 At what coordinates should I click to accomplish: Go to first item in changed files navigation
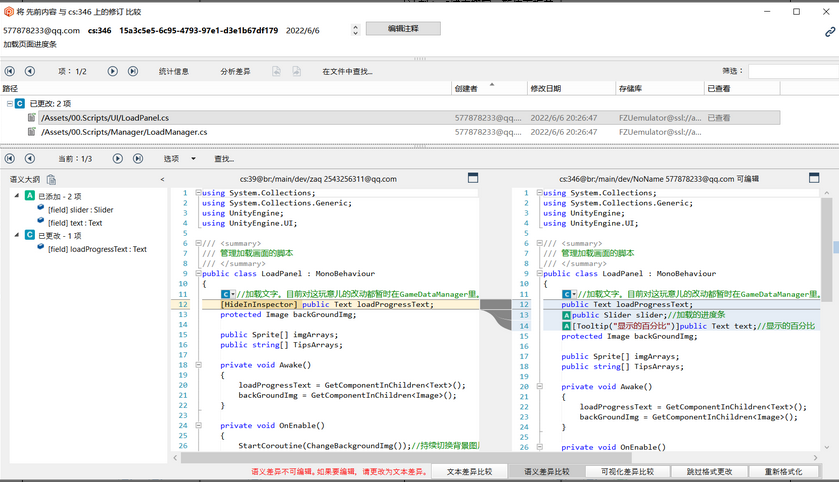[10, 72]
